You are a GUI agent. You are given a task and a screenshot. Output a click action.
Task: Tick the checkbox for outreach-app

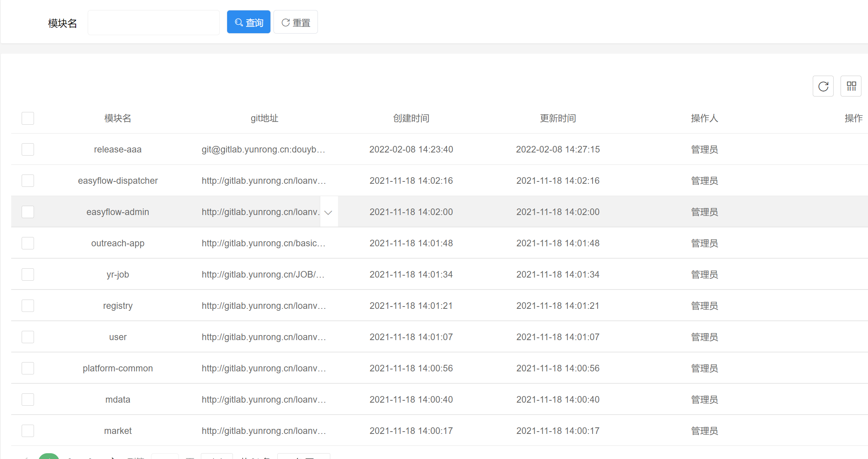point(28,243)
